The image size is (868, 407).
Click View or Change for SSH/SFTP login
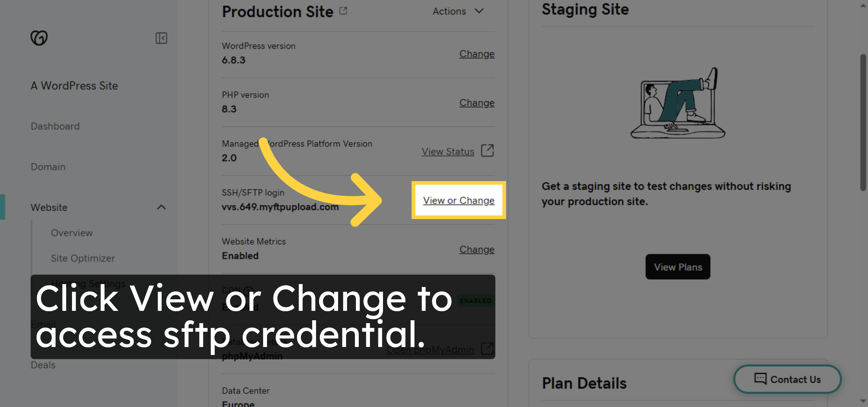(x=458, y=200)
